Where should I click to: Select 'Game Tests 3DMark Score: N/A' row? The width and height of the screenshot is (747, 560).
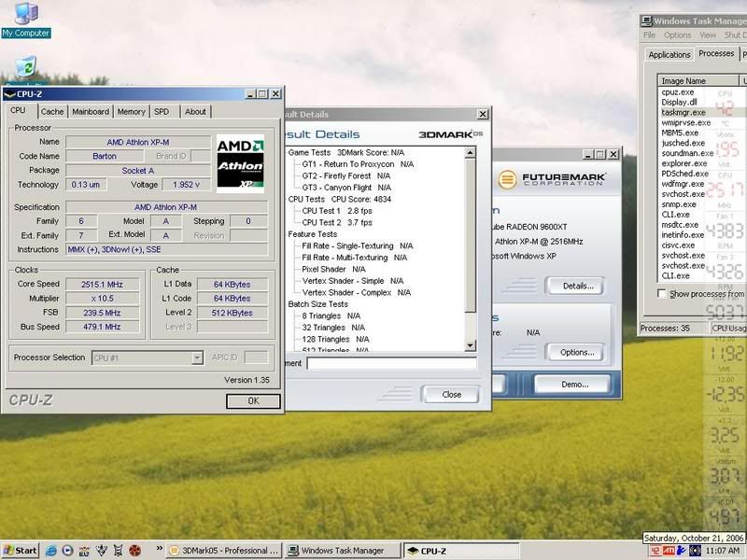[x=345, y=152]
